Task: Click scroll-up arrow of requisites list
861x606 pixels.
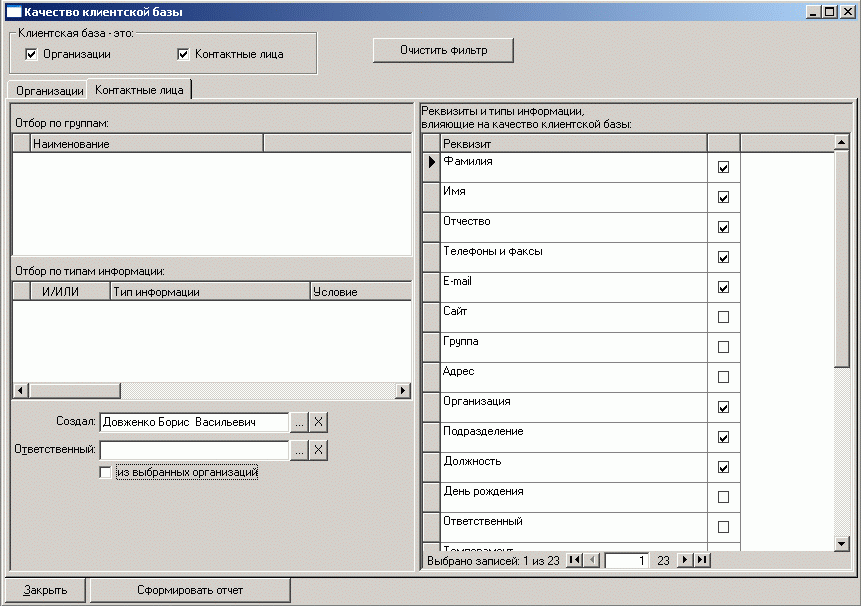Action: (x=841, y=142)
